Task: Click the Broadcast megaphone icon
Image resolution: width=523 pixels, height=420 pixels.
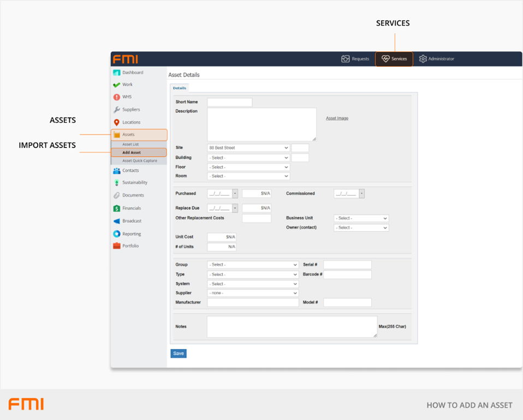Action: click(x=116, y=221)
